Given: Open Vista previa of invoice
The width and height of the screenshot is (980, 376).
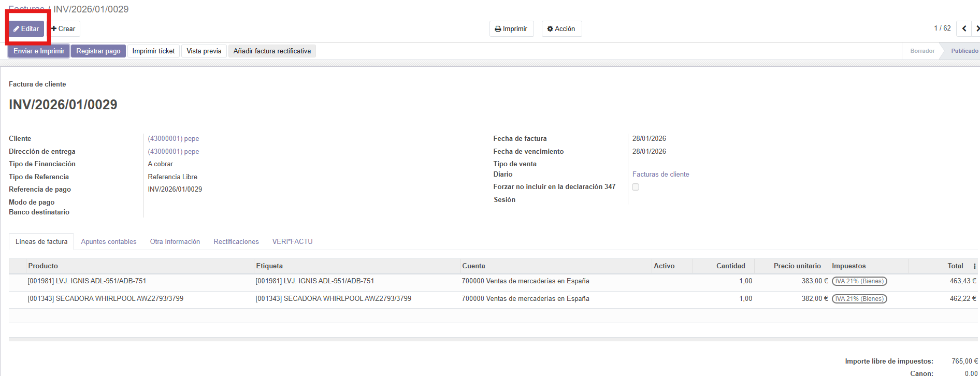Looking at the screenshot, I should pos(204,51).
